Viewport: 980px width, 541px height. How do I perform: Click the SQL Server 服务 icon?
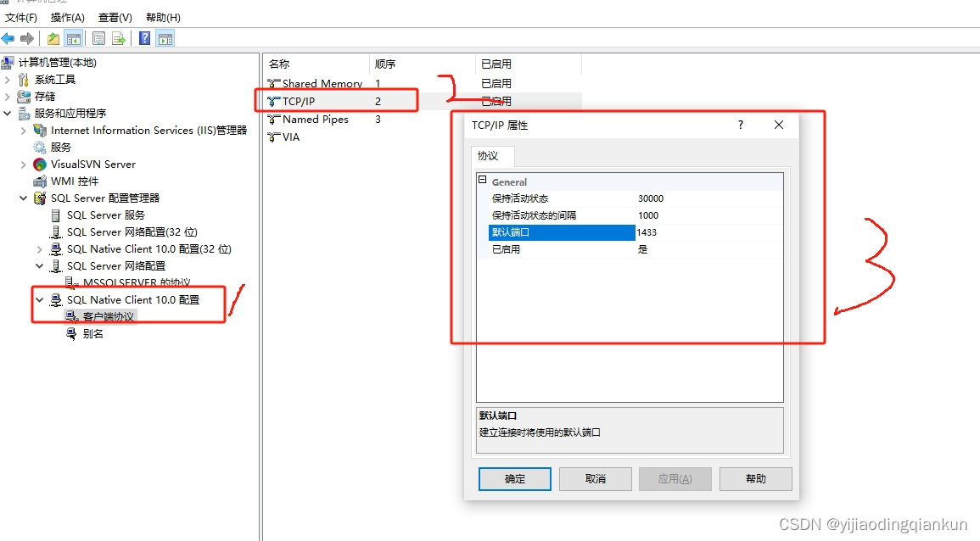[x=56, y=215]
